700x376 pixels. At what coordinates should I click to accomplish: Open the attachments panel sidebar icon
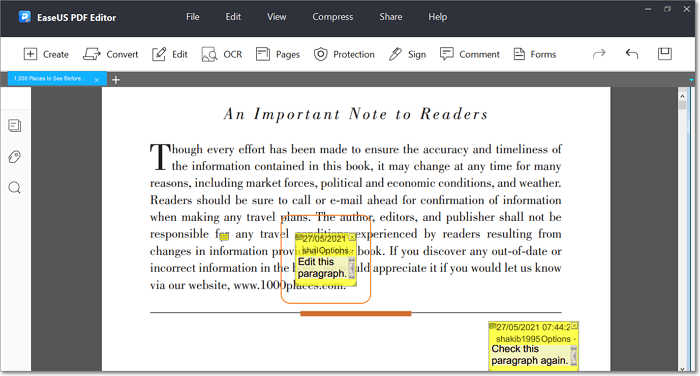point(15,157)
